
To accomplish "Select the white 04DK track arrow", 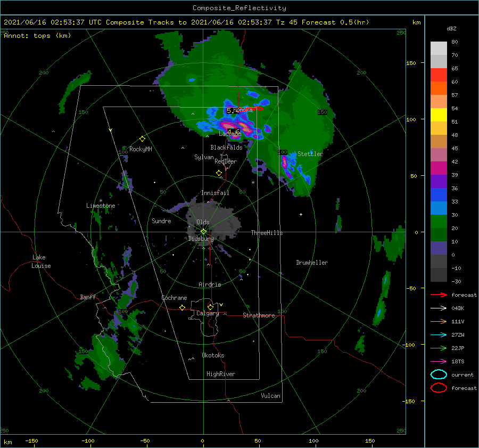I will (x=439, y=308).
